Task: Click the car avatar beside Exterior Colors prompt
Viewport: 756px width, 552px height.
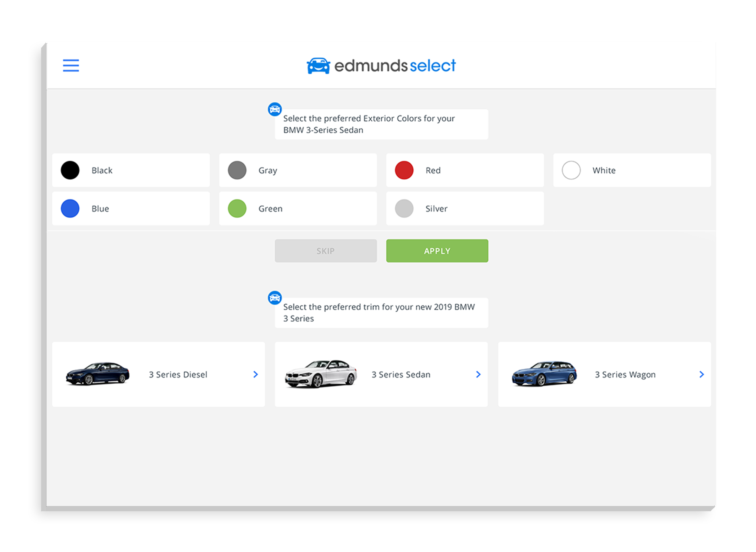Action: [275, 109]
